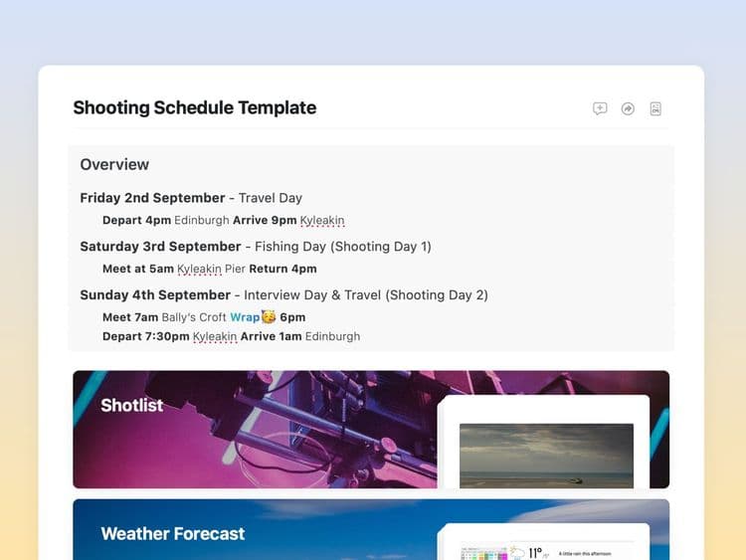Click the share arrow icon

click(628, 108)
